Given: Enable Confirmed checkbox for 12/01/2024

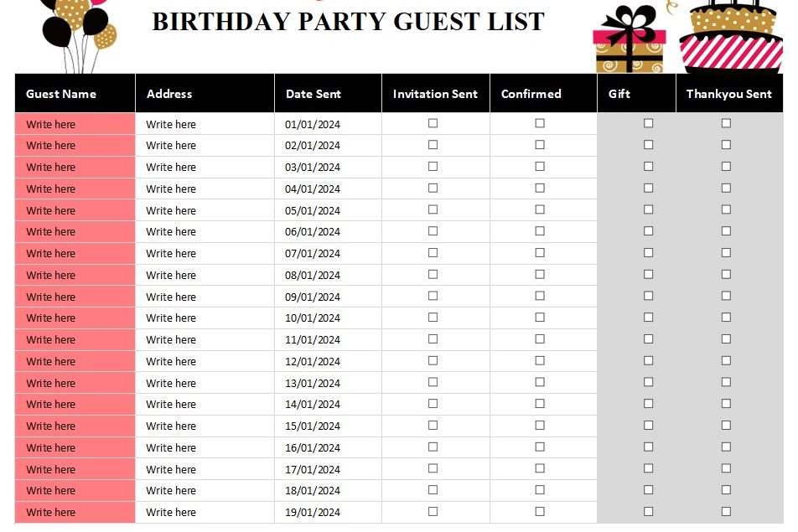Looking at the screenshot, I should point(540,360).
